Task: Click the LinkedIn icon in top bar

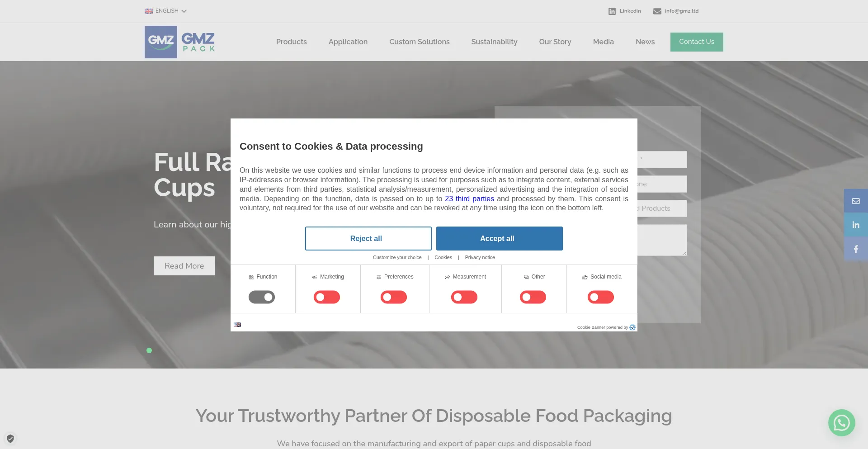Action: pyautogui.click(x=612, y=11)
